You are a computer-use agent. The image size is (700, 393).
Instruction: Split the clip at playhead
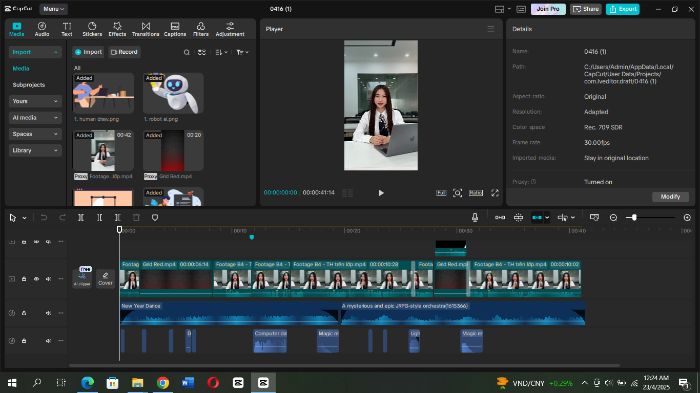coord(81,217)
